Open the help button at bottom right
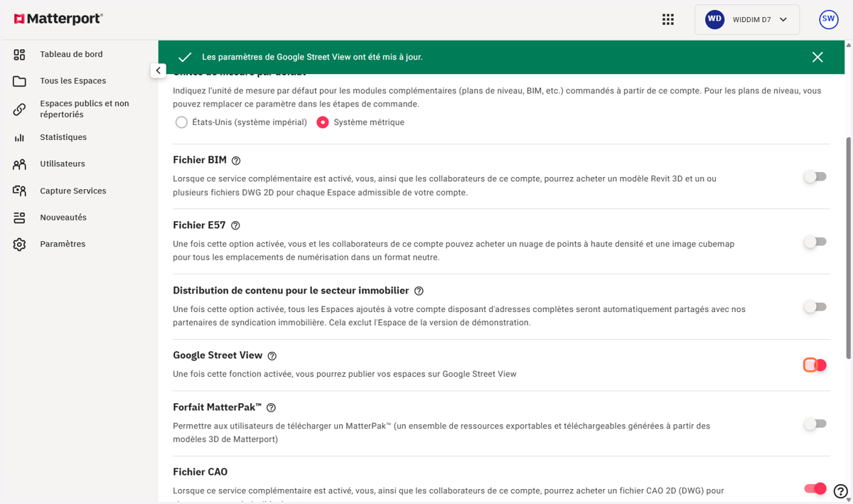 [x=840, y=490]
